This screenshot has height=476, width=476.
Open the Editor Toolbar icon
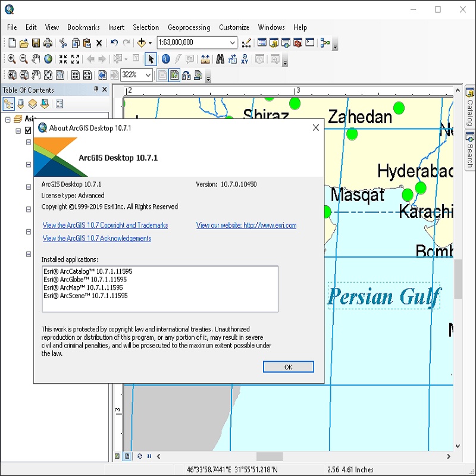pyautogui.click(x=246, y=43)
